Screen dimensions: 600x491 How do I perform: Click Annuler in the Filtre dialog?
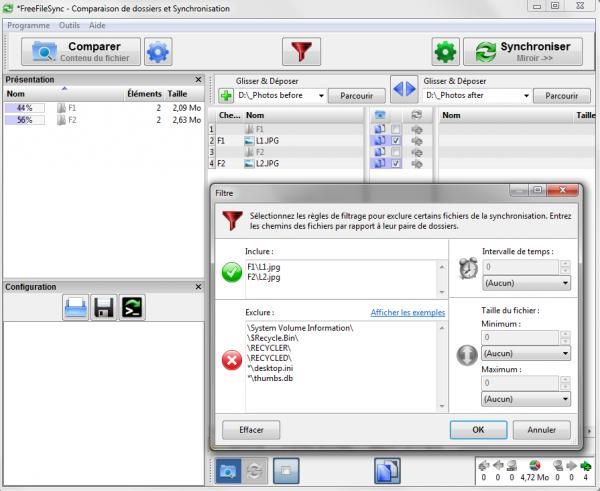tap(541, 430)
